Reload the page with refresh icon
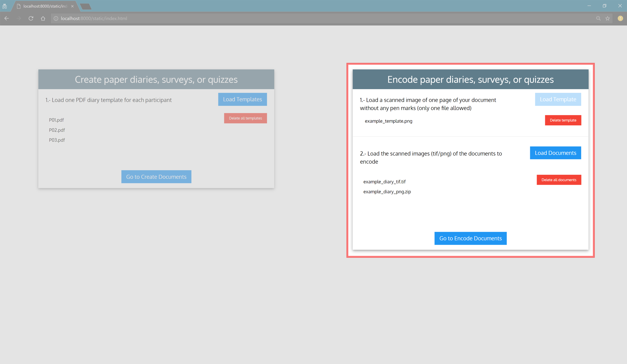 tap(31, 18)
